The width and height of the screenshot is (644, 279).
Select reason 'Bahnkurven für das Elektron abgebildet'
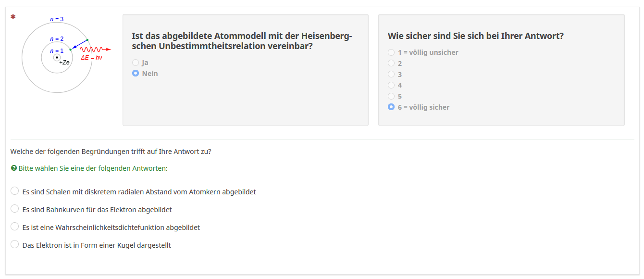tap(15, 209)
